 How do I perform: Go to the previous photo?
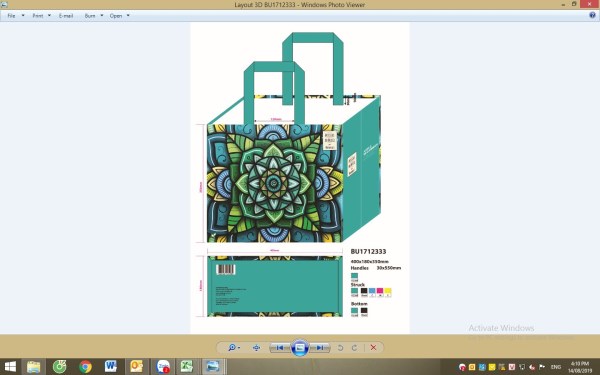tap(280, 347)
